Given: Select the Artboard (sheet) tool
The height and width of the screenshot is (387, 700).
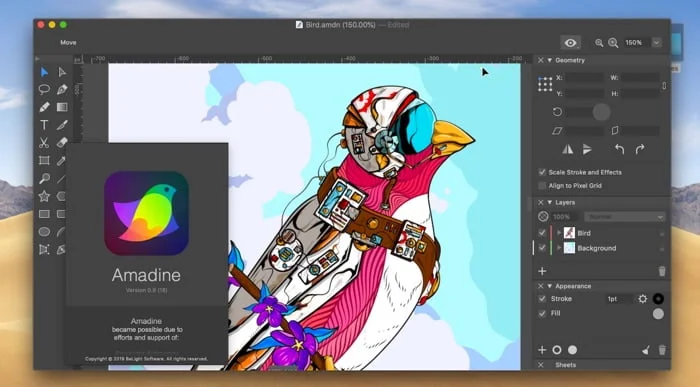Looking at the screenshot, I should [x=44, y=161].
